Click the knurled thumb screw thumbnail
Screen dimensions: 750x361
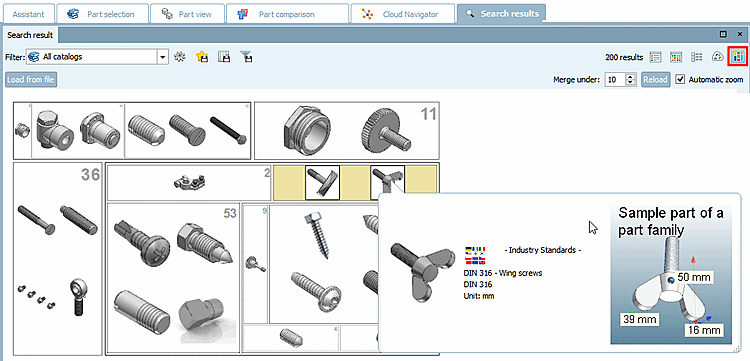pyautogui.click(x=385, y=130)
